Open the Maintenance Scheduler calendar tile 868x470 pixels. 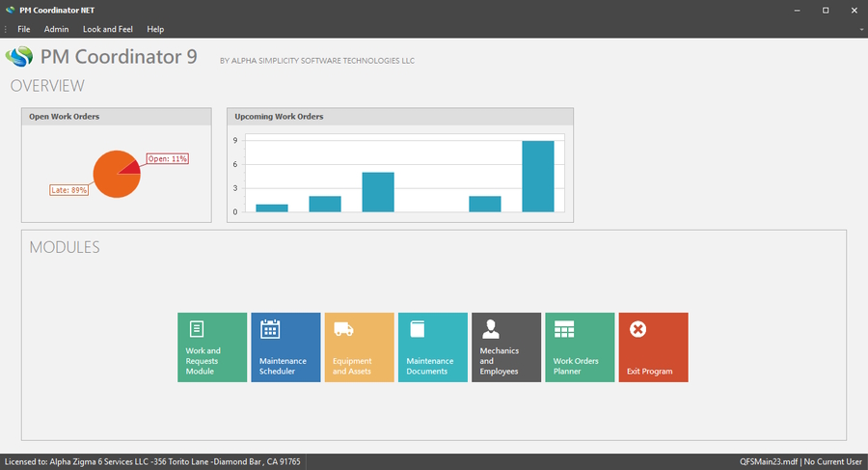tap(285, 347)
